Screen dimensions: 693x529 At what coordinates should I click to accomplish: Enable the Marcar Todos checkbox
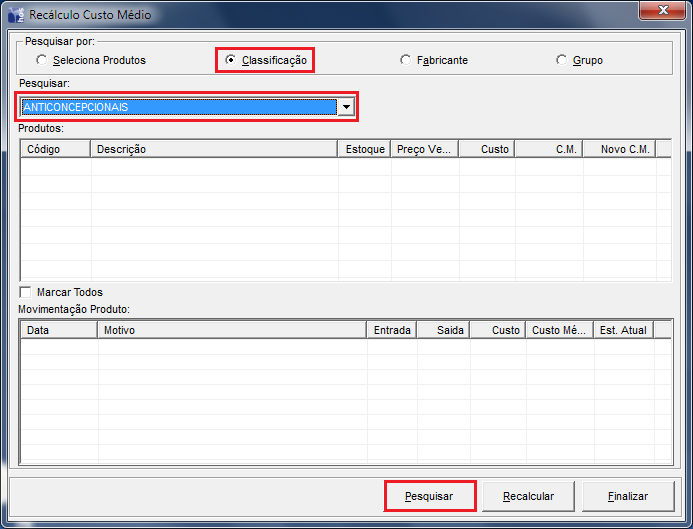pos(25,292)
